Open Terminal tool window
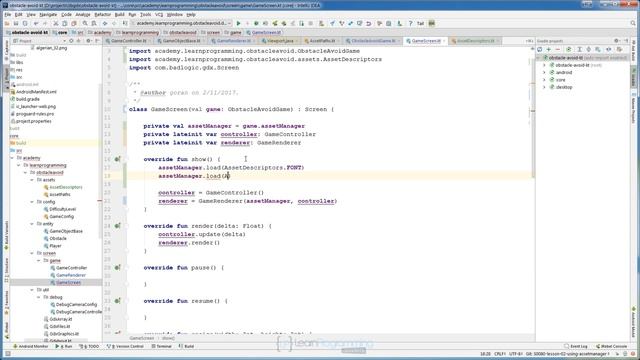Image resolution: width=640 pixels, height=360 pixels. pyautogui.click(x=162, y=347)
